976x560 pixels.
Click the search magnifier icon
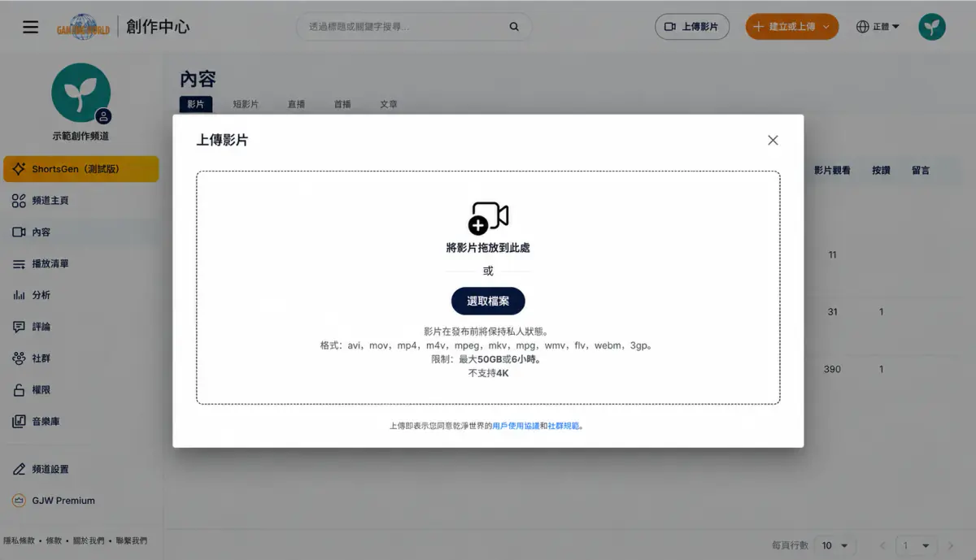514,27
